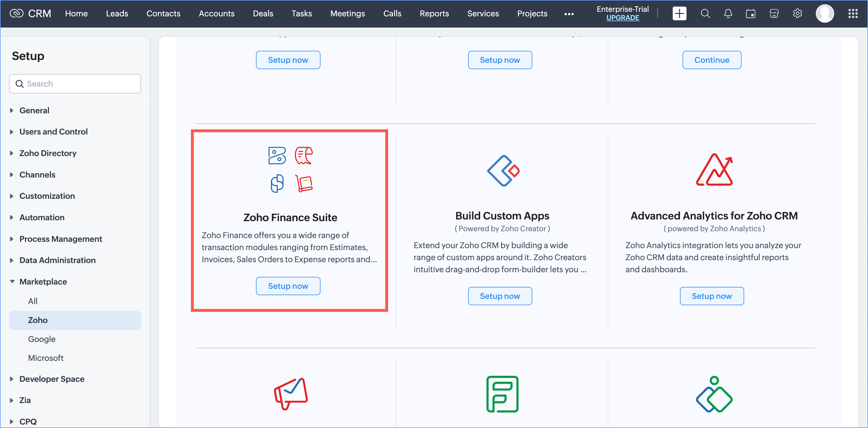Open the settings gear icon
The image size is (868, 428).
(797, 13)
